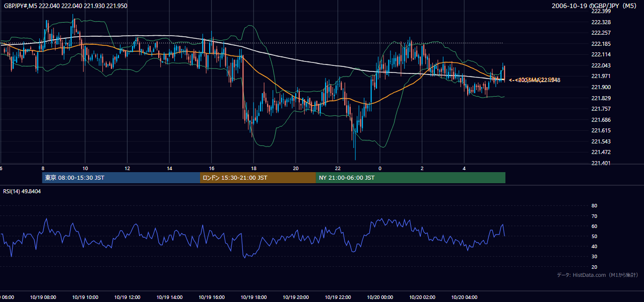
Task: Click the 10/20 04:00 date label
Action: click(x=464, y=297)
